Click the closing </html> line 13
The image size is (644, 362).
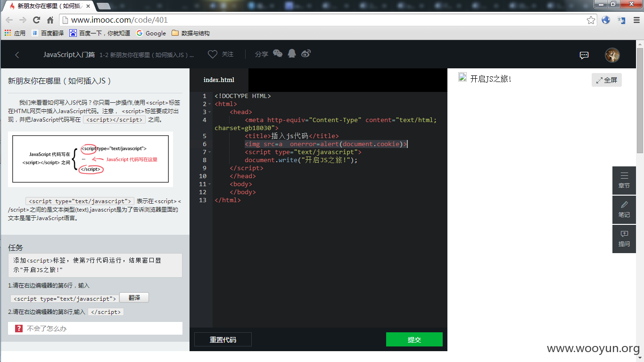[228, 200]
